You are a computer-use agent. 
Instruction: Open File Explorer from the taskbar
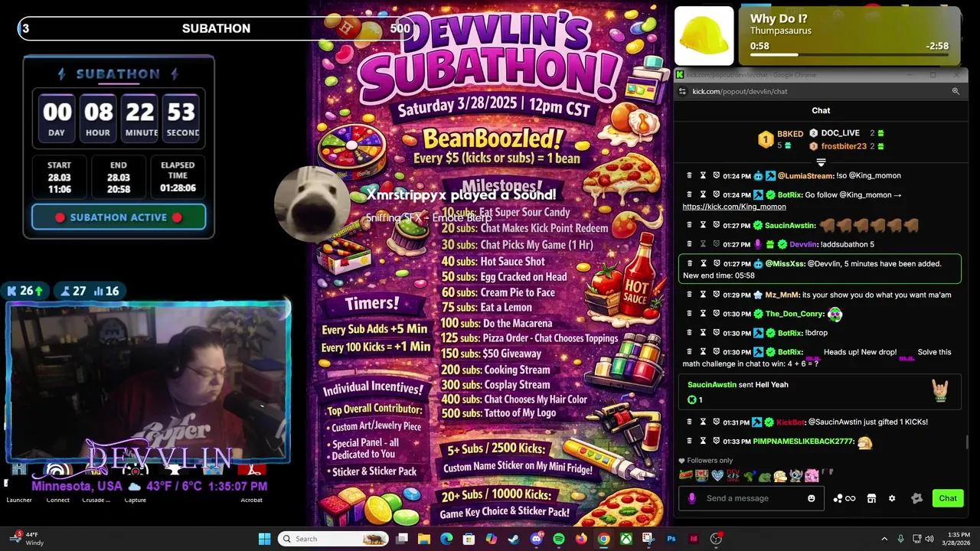[x=424, y=539]
